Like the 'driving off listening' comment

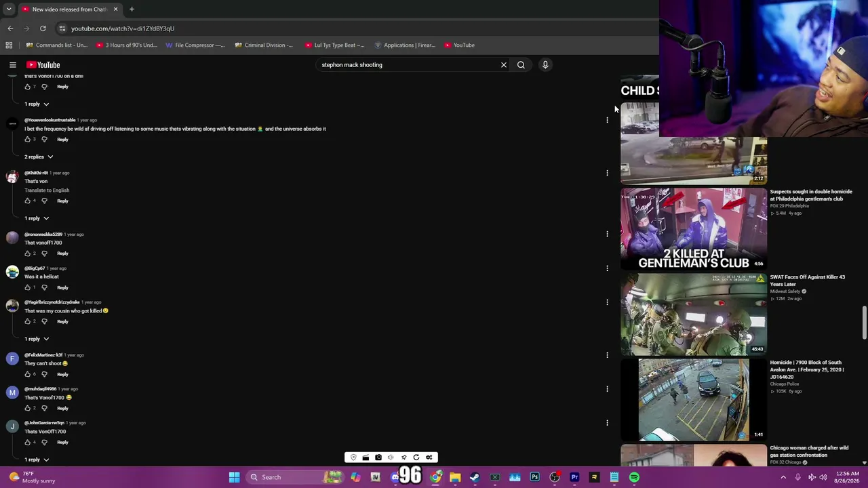pos(28,140)
